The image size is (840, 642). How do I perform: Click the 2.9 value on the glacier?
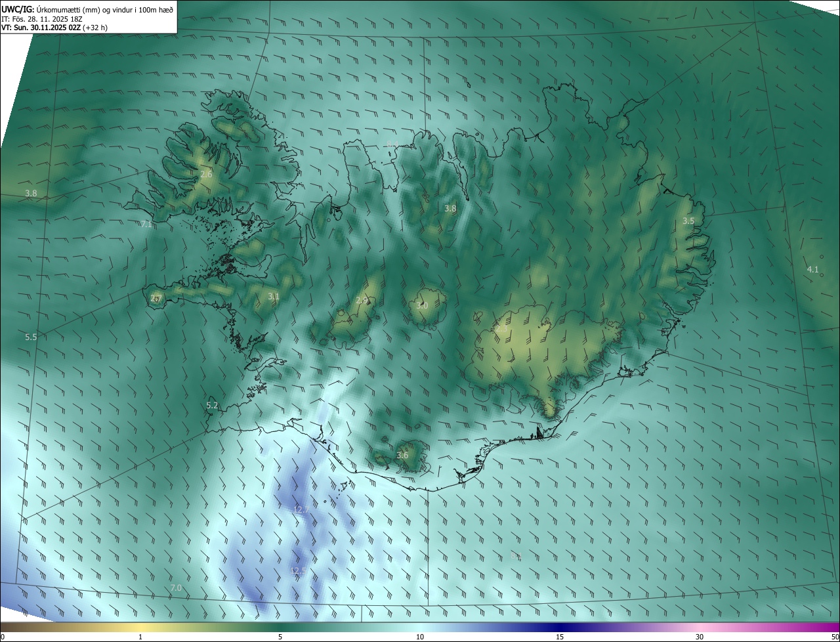(x=362, y=301)
